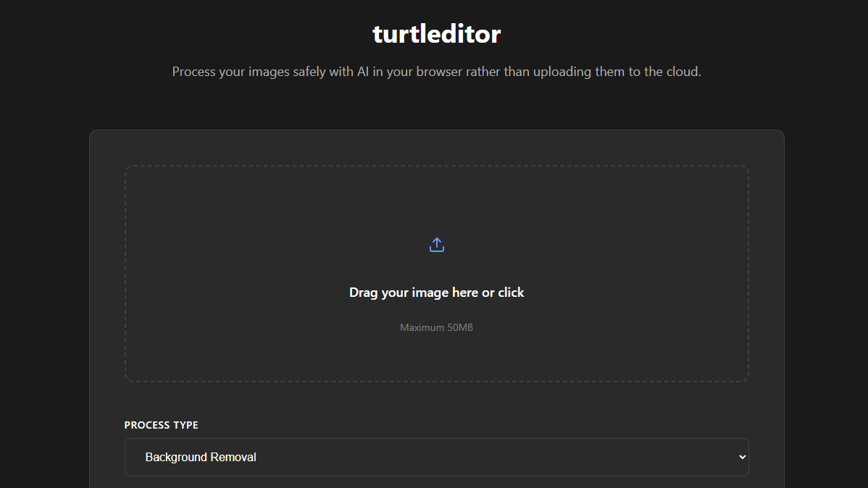Click the 'Maximum 50MB' label
This screenshot has width=868, height=488.
coord(436,327)
